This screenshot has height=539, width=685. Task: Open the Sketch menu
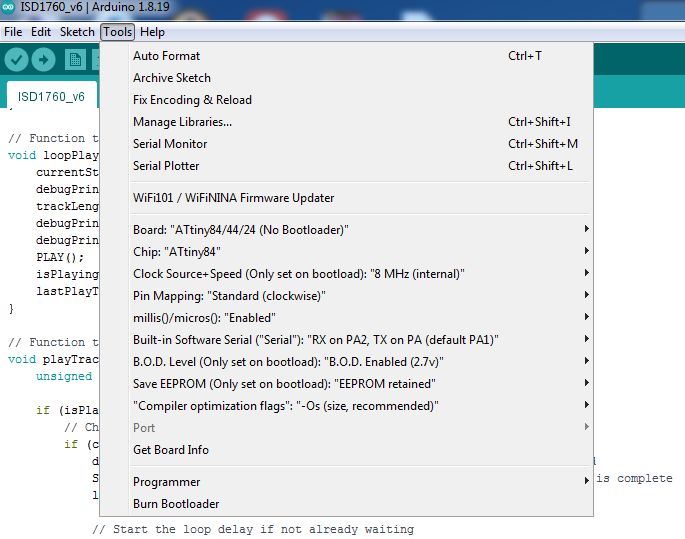77,32
